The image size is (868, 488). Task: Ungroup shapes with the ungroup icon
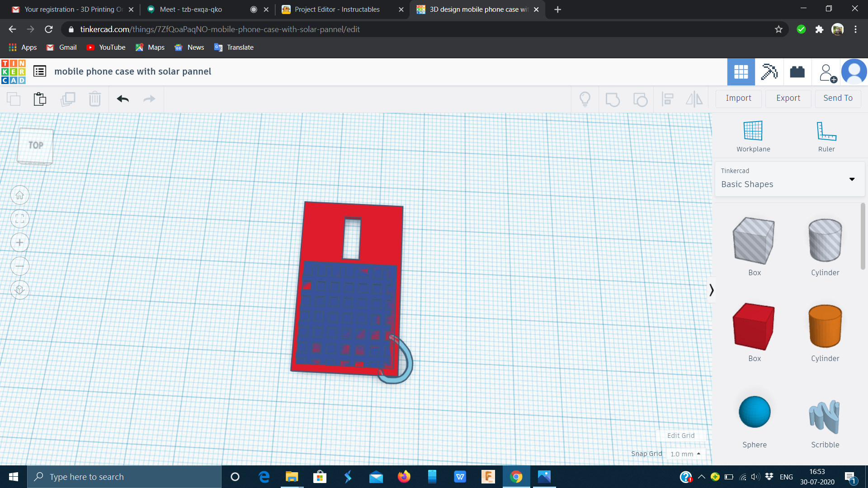640,99
